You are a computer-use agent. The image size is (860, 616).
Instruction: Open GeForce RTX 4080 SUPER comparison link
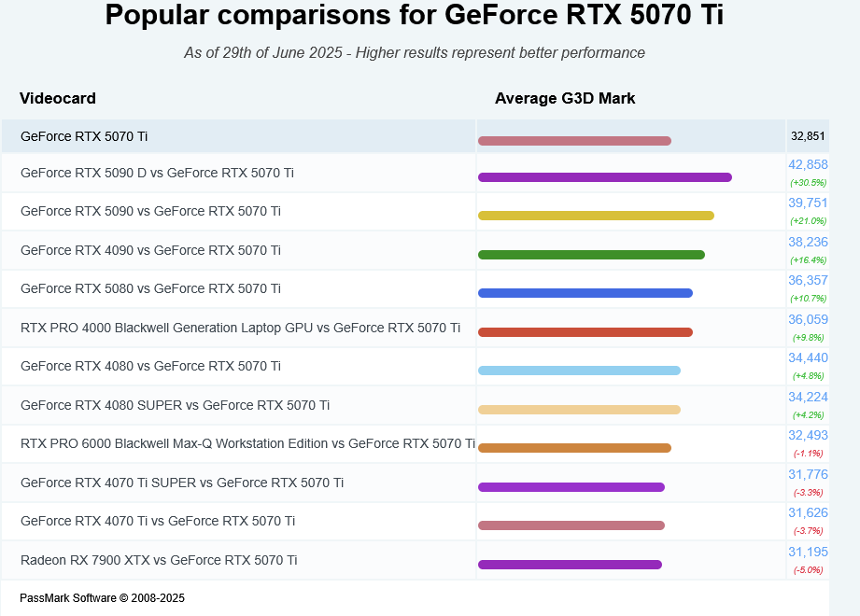pyautogui.click(x=175, y=406)
